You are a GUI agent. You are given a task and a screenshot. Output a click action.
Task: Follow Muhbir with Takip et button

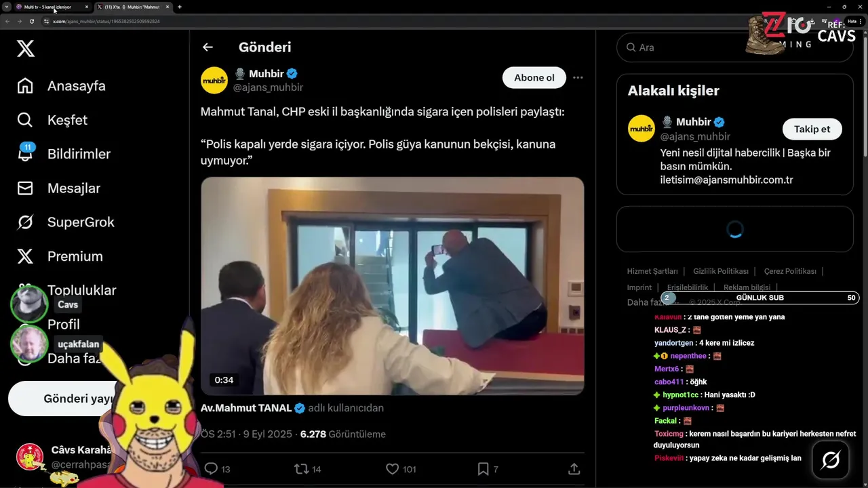tap(812, 129)
